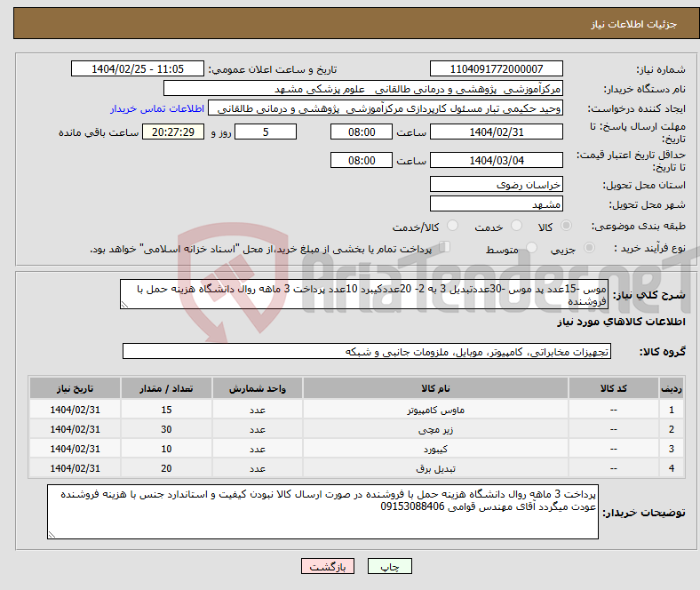Click quantity 15 in the mouse row
This screenshot has width=700, height=590.
[166, 410]
